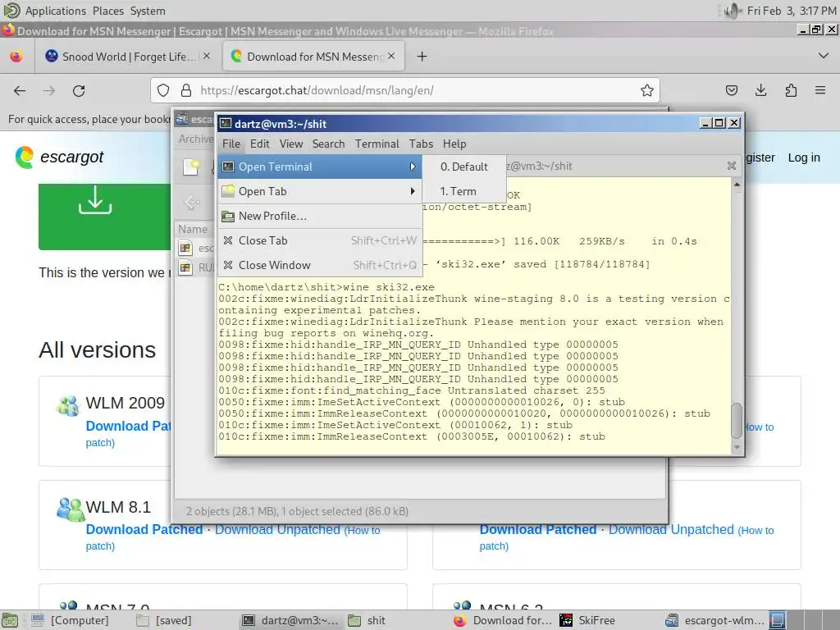
Task: Switch to [Computer] taskbar window
Action: click(x=71, y=620)
